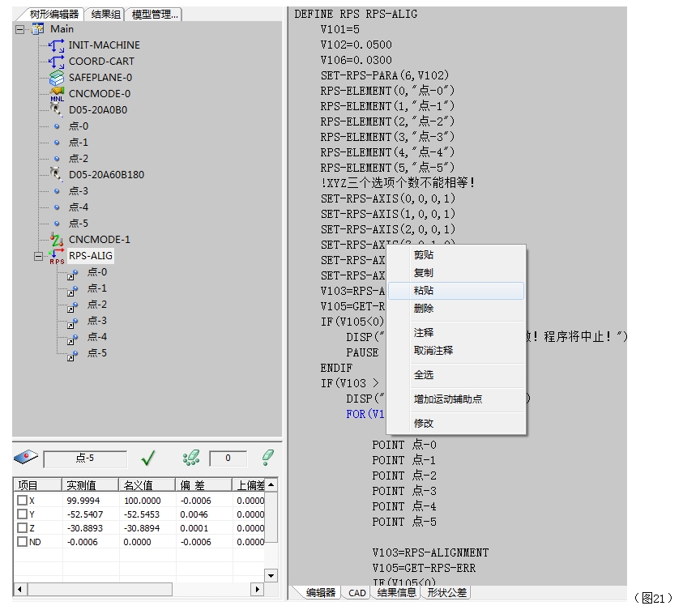The height and width of the screenshot is (610, 700).
Task: Toggle the Y row checkbox
Action: (22, 514)
